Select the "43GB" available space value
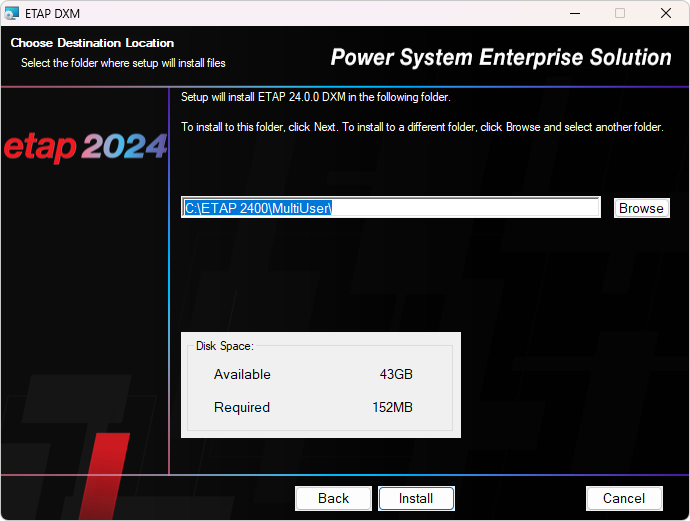 396,374
